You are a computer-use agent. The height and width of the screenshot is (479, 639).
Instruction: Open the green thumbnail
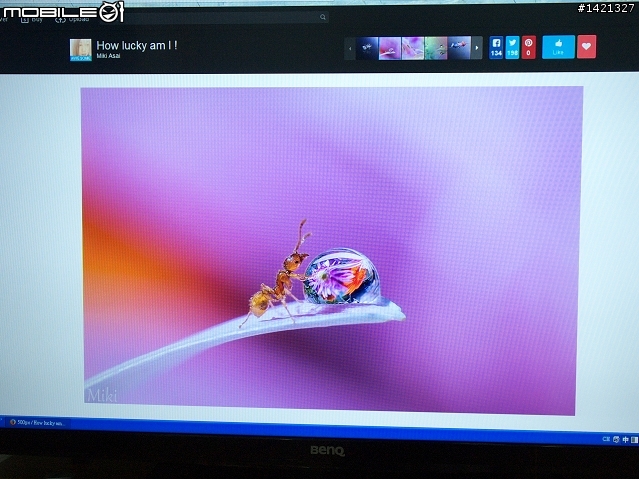tap(436, 48)
